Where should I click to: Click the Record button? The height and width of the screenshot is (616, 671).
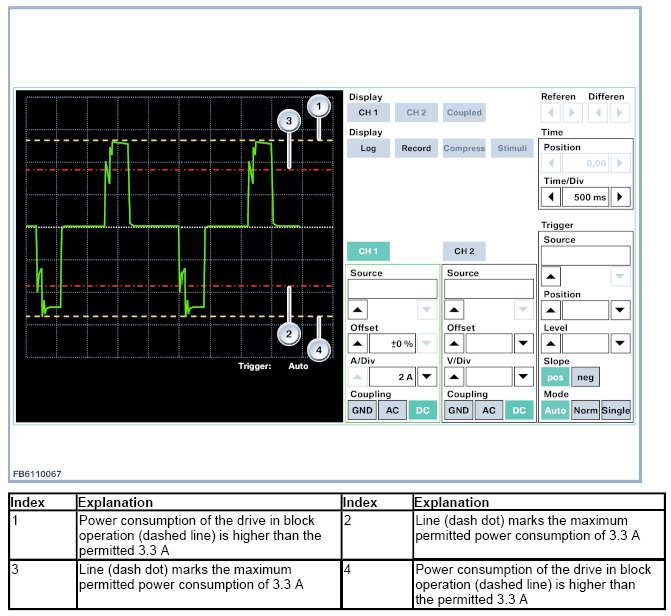tap(415, 148)
